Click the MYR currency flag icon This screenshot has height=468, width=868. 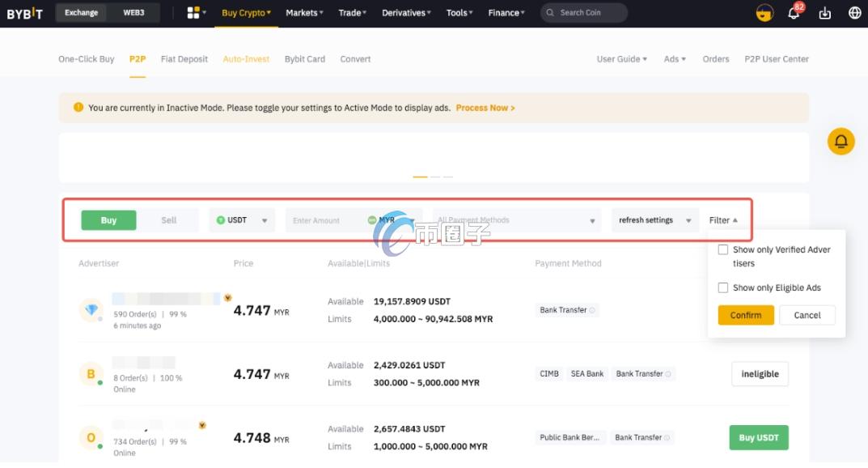[x=372, y=220]
